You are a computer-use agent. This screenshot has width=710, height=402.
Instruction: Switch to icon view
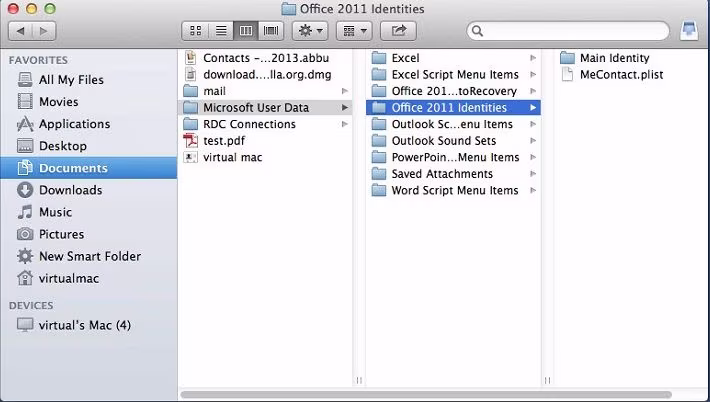click(195, 31)
